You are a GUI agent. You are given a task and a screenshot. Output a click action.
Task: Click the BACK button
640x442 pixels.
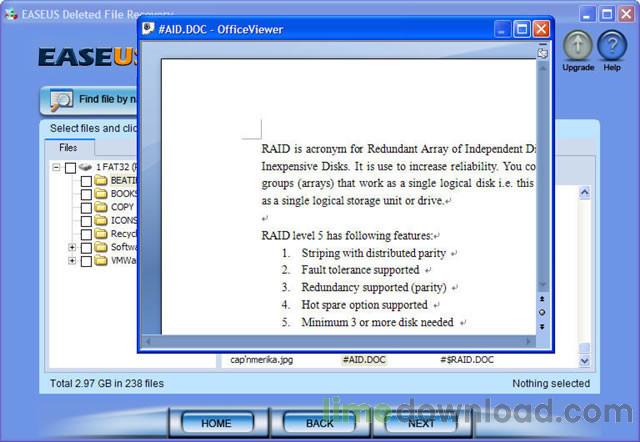click(320, 423)
